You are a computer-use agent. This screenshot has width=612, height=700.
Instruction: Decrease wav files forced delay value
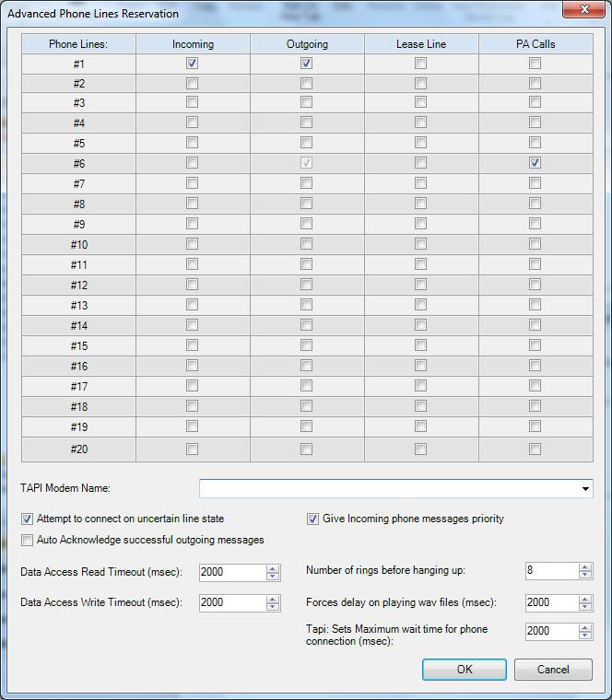pyautogui.click(x=586, y=607)
